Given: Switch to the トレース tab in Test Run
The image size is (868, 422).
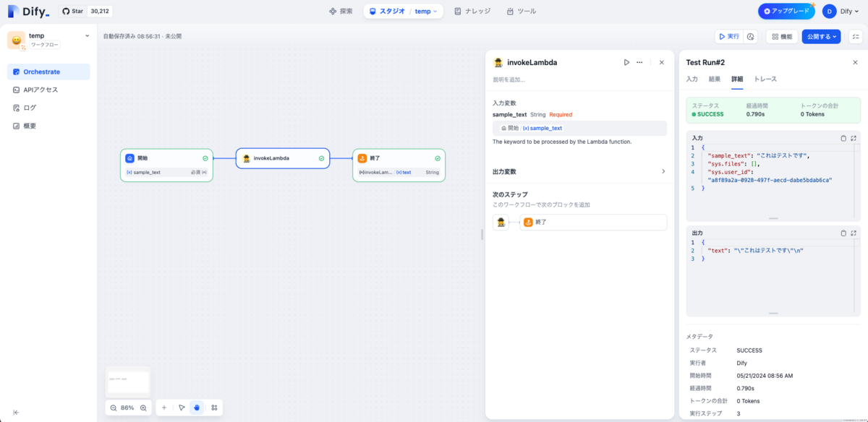Looking at the screenshot, I should coord(765,79).
